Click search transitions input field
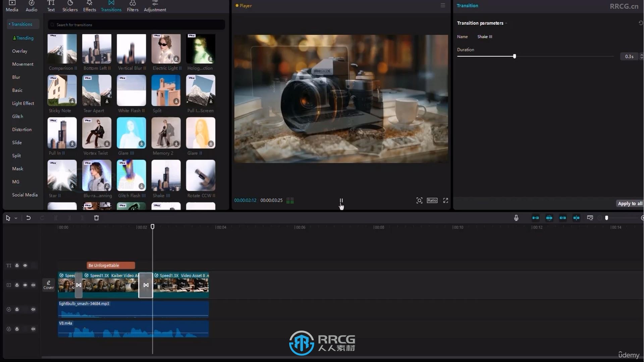This screenshot has height=362, width=644. pyautogui.click(x=136, y=24)
